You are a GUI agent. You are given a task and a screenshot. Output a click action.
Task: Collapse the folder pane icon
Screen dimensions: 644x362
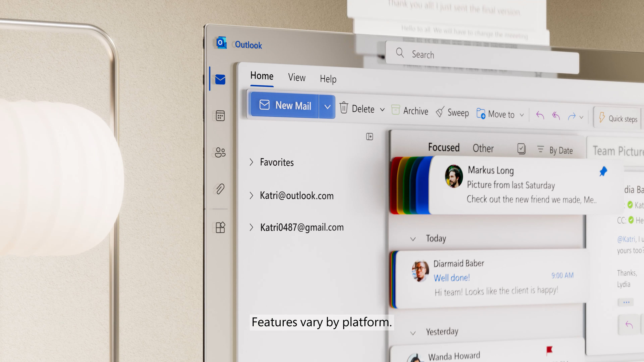click(369, 137)
